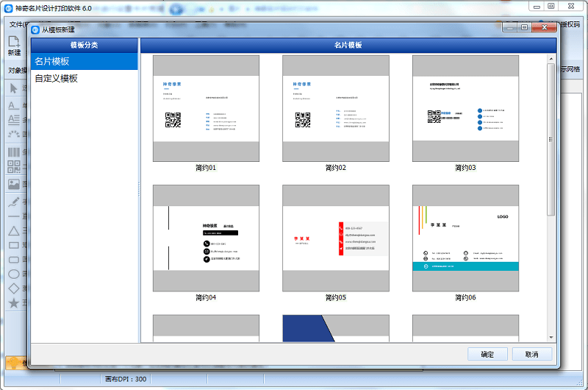
Task: Select the single-line text tool icon
Action: (14, 105)
